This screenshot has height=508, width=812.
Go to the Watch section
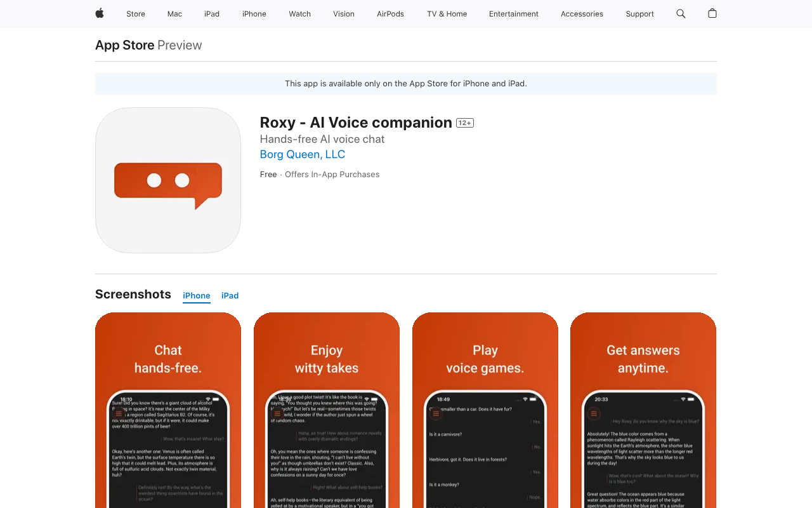tap(299, 14)
